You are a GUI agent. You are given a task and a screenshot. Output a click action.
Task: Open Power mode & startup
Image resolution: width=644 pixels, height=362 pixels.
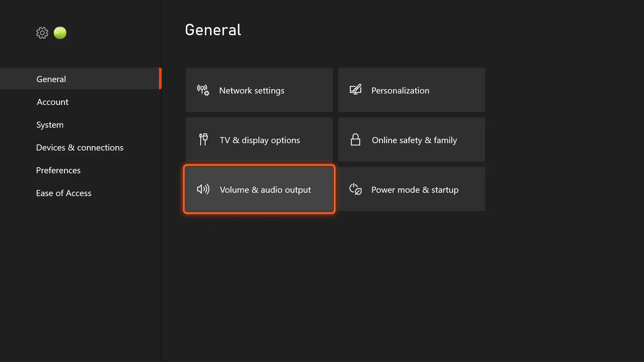tap(411, 189)
